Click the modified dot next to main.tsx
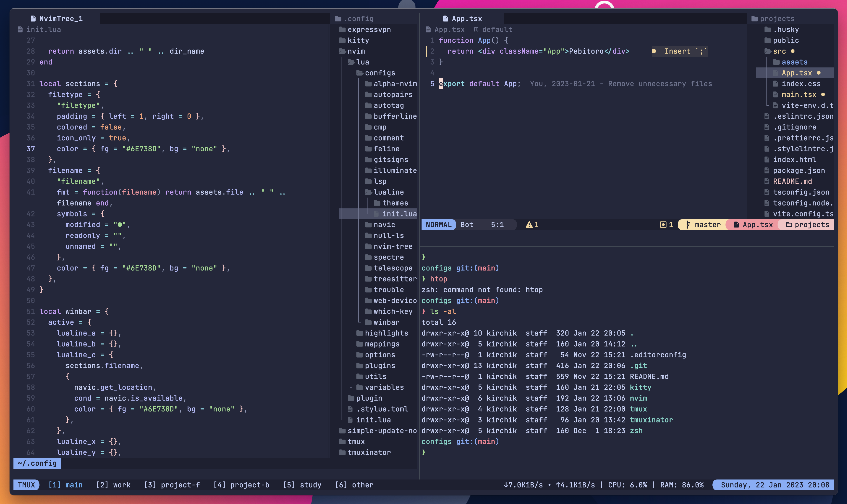This screenshot has width=847, height=504. pos(823,94)
